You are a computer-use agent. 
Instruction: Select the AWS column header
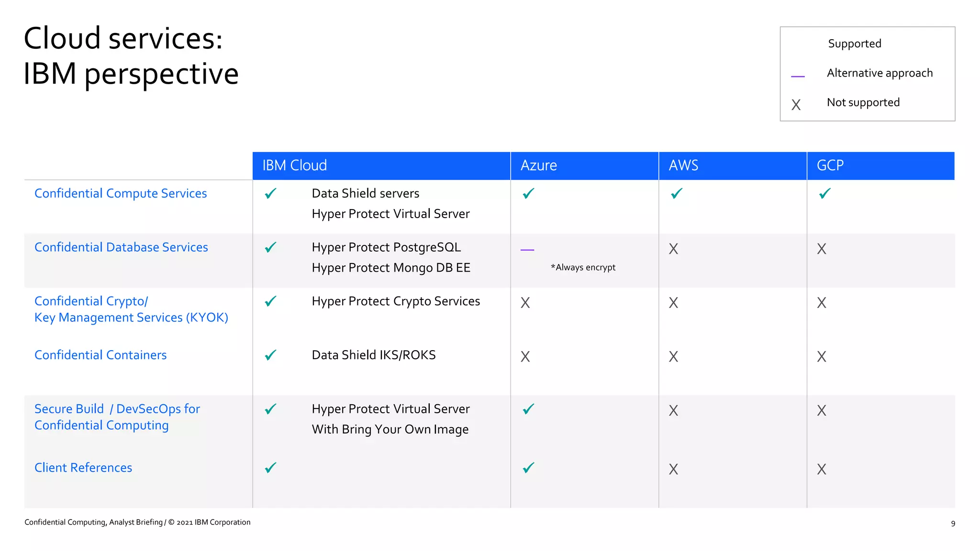[x=683, y=165]
